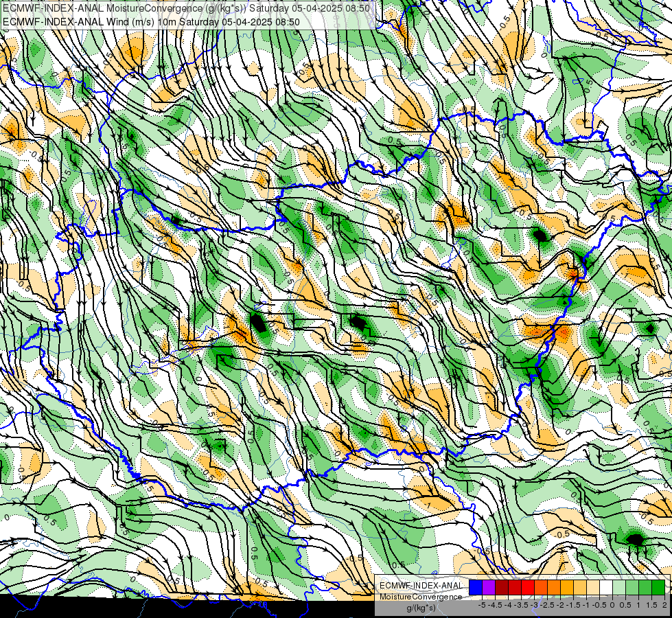Click the palest green swatch between 0 and 0.5
The width and height of the screenshot is (672, 618).
(620, 588)
